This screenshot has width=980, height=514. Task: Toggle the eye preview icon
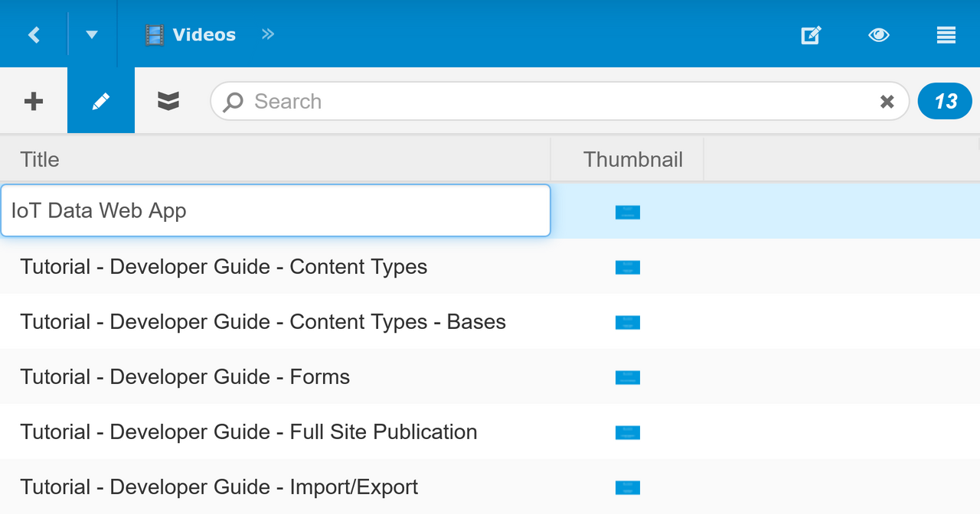click(878, 35)
